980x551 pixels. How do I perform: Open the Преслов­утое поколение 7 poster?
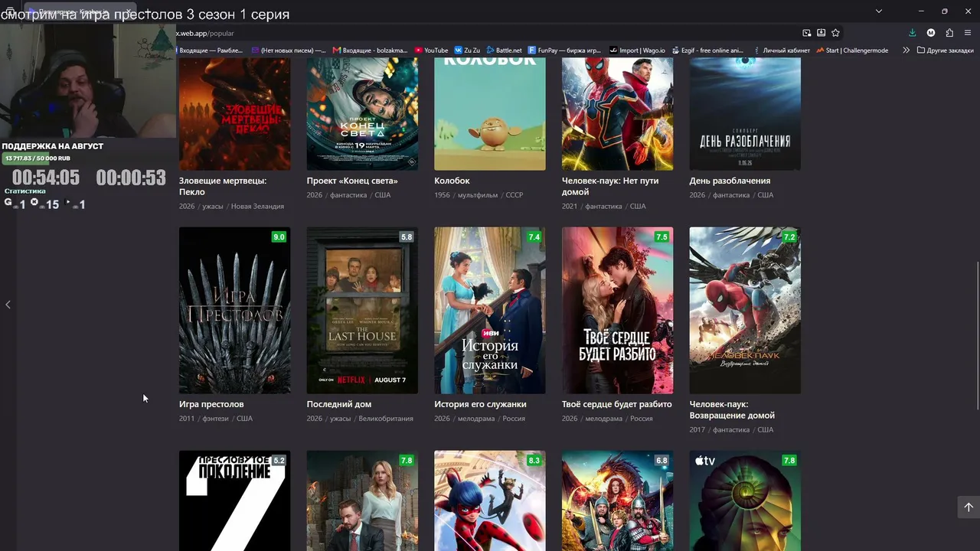point(234,500)
